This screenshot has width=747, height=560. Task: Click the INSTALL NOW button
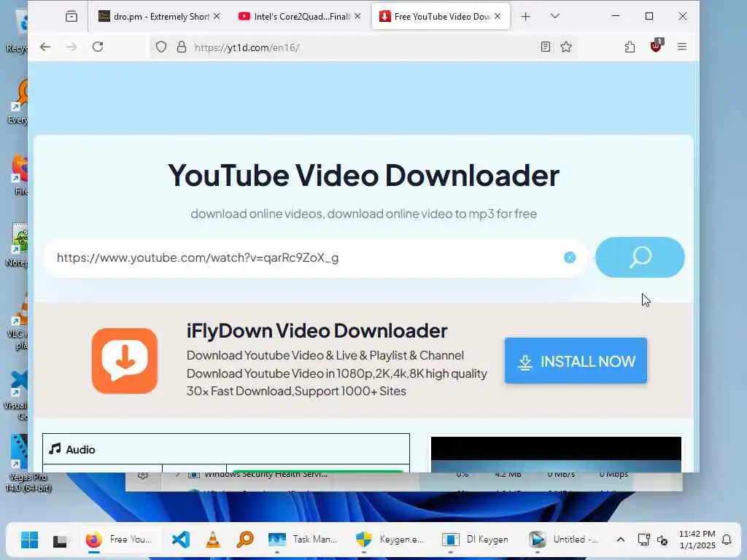pyautogui.click(x=576, y=361)
